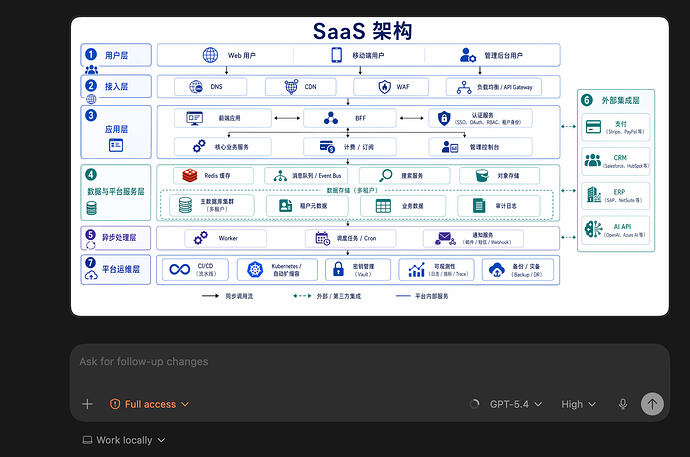This screenshot has width=690, height=457.
Task: Click the bucket icon for 对象存储
Action: [482, 175]
